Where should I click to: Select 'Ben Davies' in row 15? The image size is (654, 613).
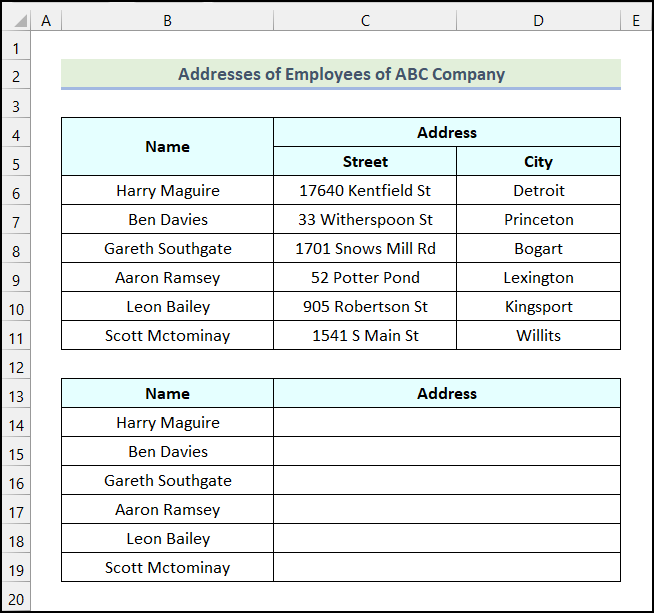[x=167, y=451]
